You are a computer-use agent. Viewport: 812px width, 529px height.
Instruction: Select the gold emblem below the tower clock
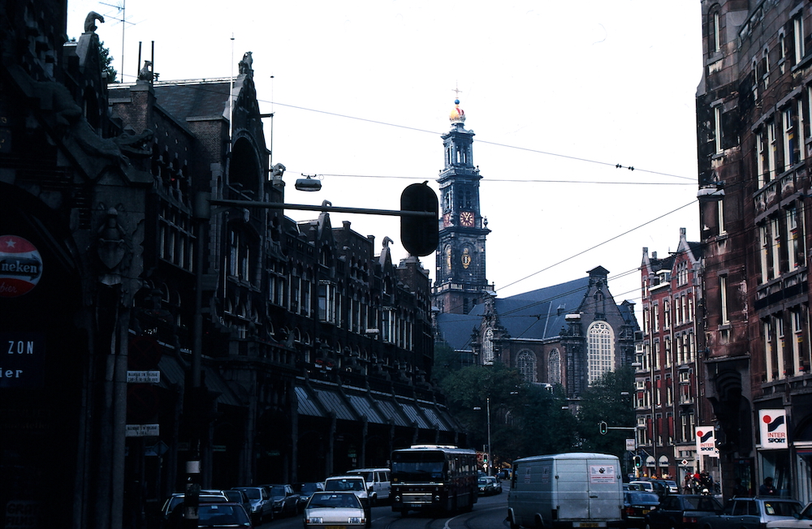coord(466,258)
